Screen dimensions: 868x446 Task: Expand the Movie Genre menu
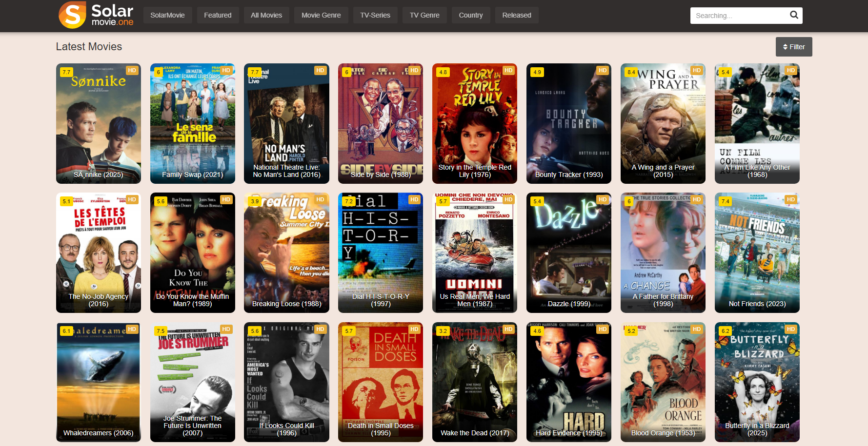pos(321,15)
